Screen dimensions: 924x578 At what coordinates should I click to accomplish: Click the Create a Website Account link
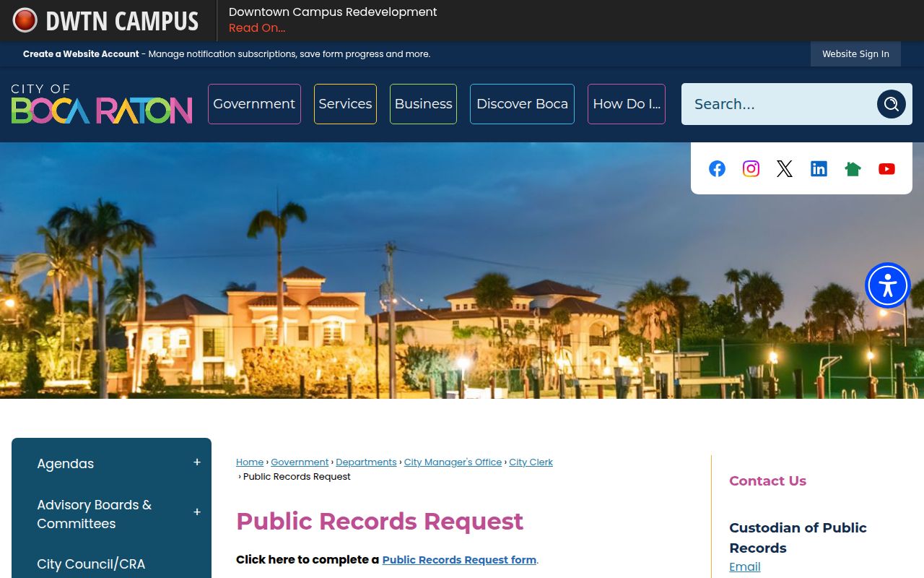click(81, 54)
